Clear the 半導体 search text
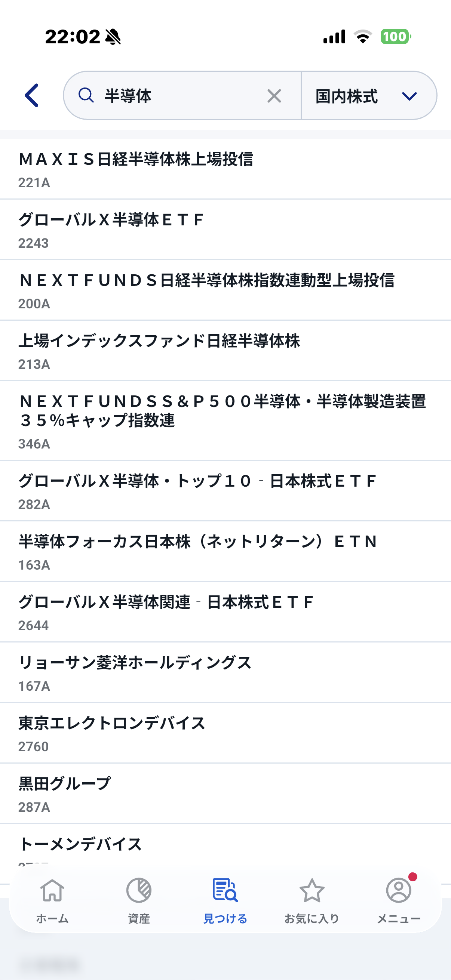The image size is (451, 980). [274, 96]
